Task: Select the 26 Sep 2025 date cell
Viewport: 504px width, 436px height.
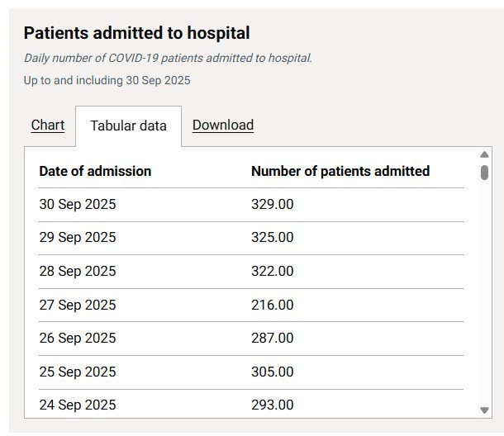Action: point(78,338)
